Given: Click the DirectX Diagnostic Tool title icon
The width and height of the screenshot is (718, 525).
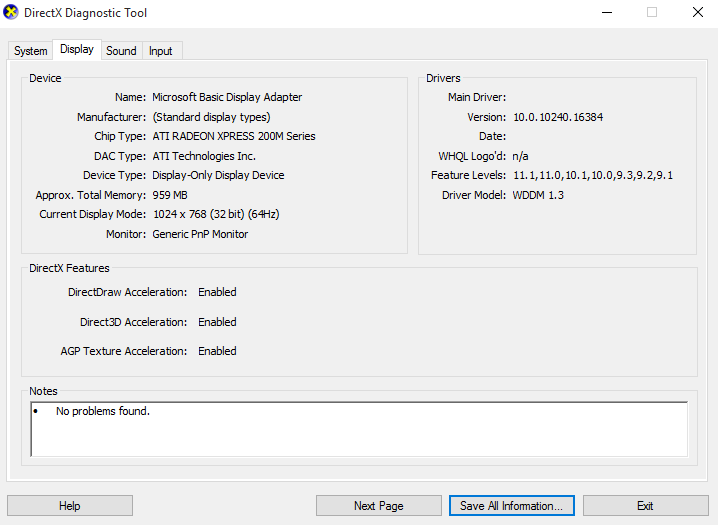Looking at the screenshot, I should [x=11, y=12].
